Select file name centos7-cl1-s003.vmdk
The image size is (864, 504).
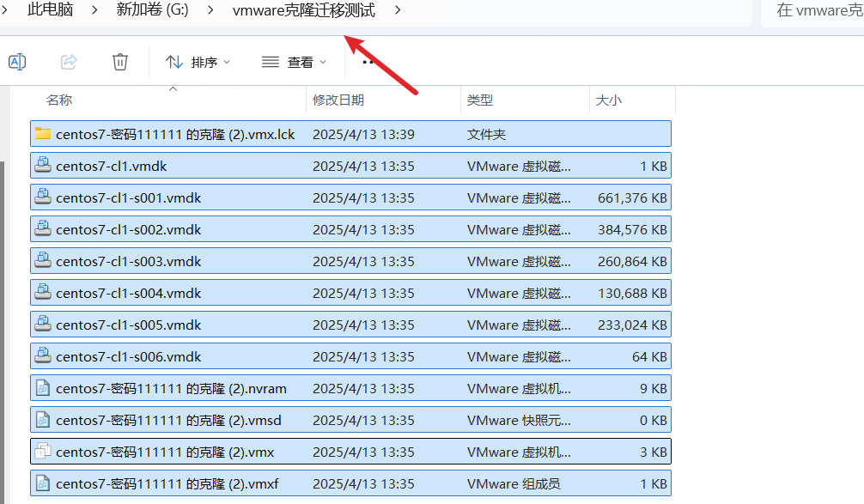coord(128,261)
